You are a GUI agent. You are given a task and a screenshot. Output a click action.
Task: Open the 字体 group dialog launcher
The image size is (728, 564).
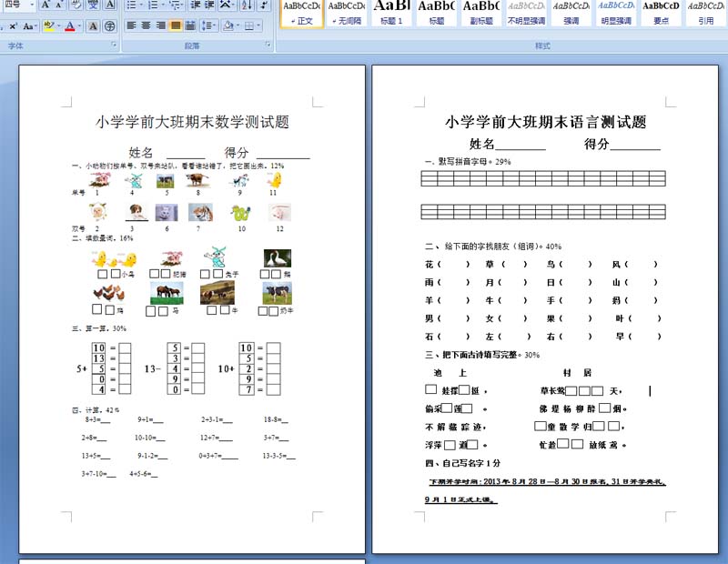pyautogui.click(x=115, y=45)
